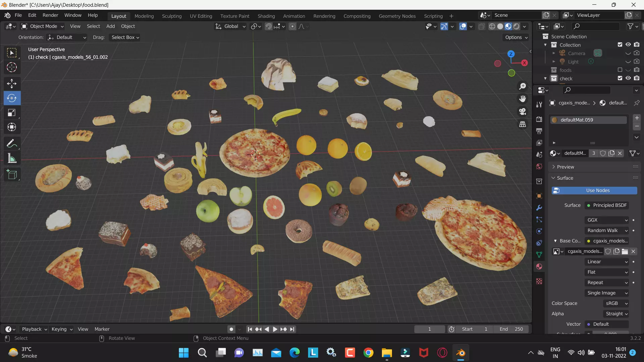Viewport: 644px width, 362px height.
Task: Switch to wireframe viewport shading
Action: coord(492,27)
